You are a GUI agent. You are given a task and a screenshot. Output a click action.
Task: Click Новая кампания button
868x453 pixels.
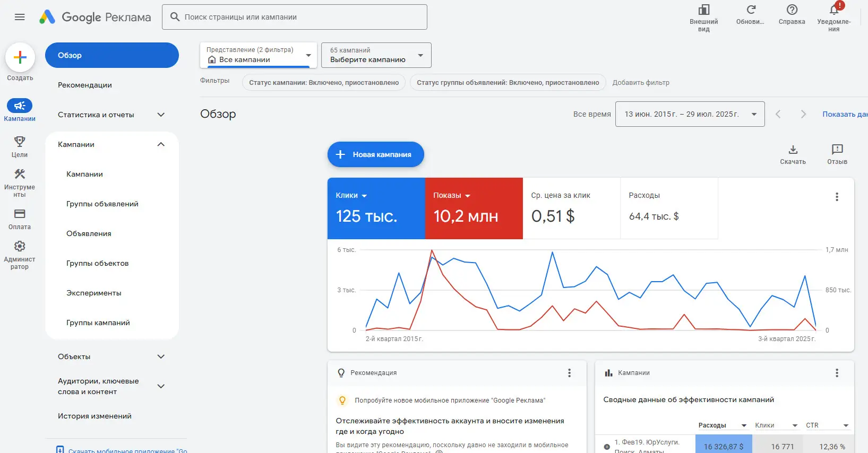click(x=375, y=154)
